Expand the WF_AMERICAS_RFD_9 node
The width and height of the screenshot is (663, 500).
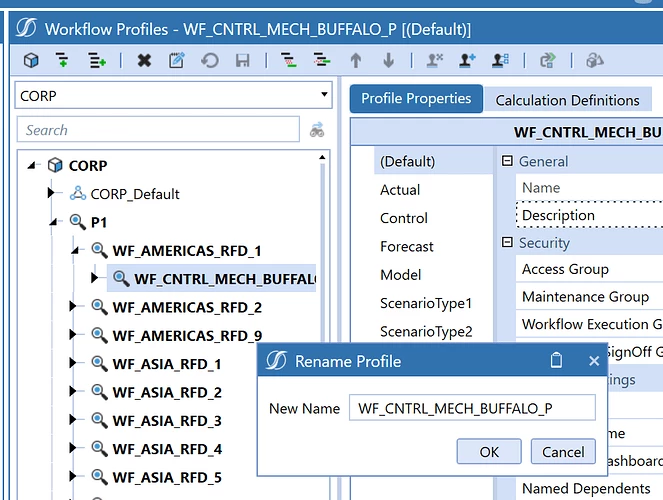pos(72,334)
